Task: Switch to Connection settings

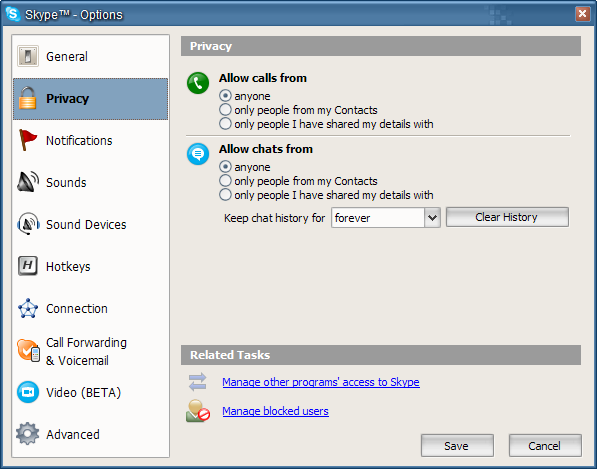Action: coord(91,308)
